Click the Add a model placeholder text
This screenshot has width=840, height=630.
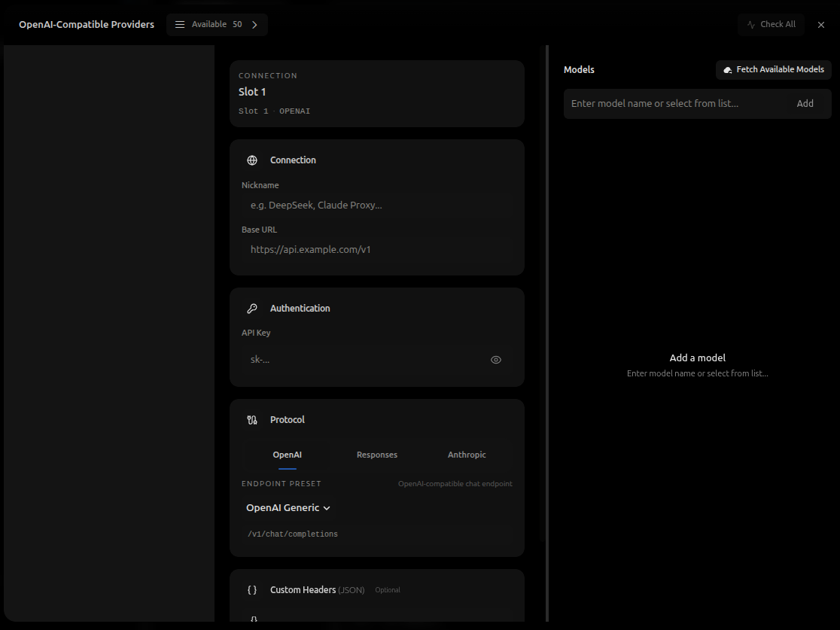pos(698,358)
